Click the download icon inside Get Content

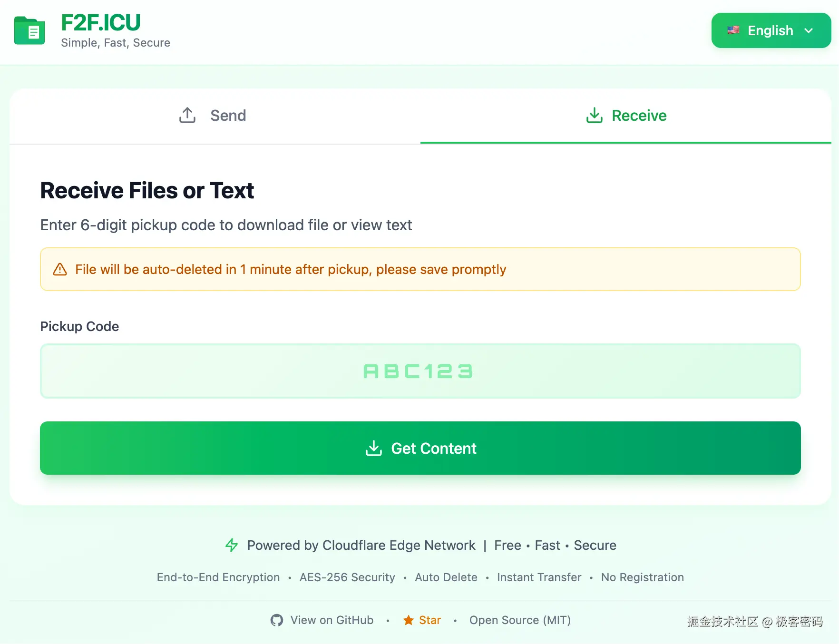pos(374,448)
